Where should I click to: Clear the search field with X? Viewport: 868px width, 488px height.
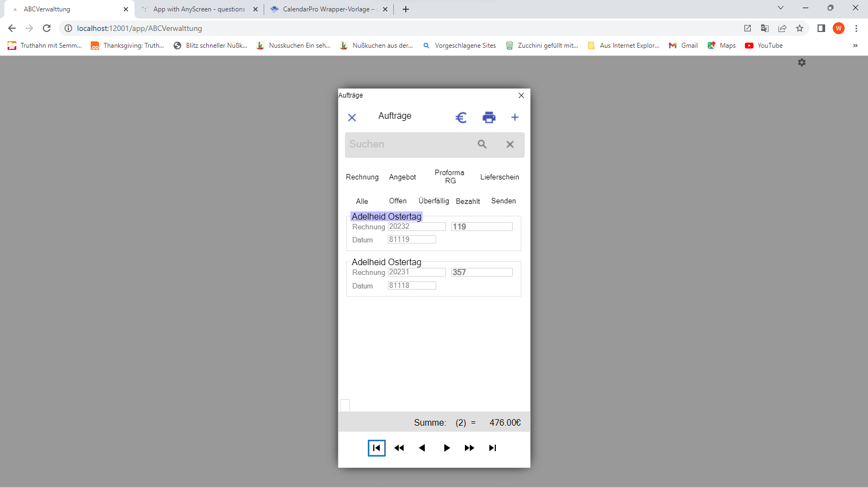point(510,144)
